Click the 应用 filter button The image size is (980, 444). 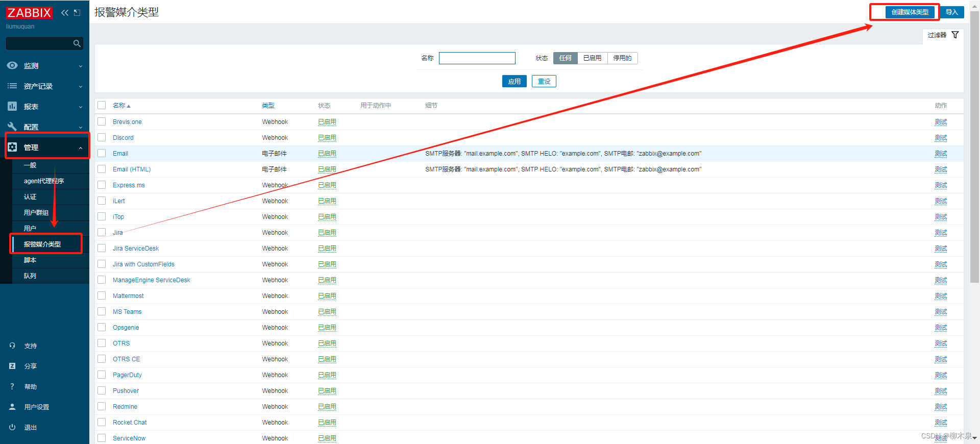514,81
